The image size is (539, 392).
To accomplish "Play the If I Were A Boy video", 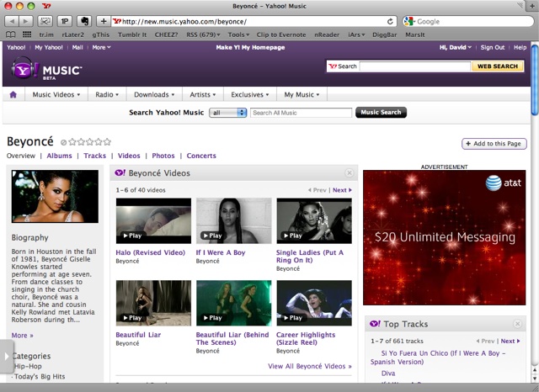I will point(234,220).
